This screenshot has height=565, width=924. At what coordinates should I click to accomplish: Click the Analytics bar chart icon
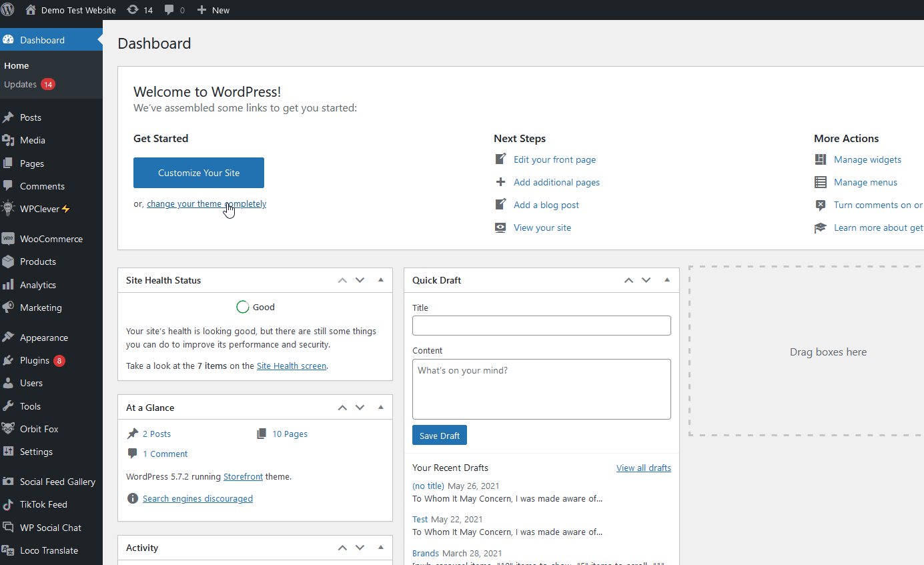click(8, 285)
